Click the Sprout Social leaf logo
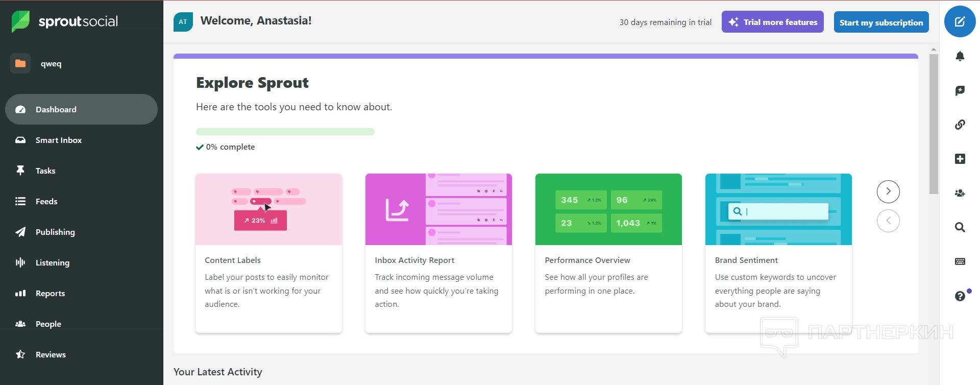The image size is (980, 385). 20,21
